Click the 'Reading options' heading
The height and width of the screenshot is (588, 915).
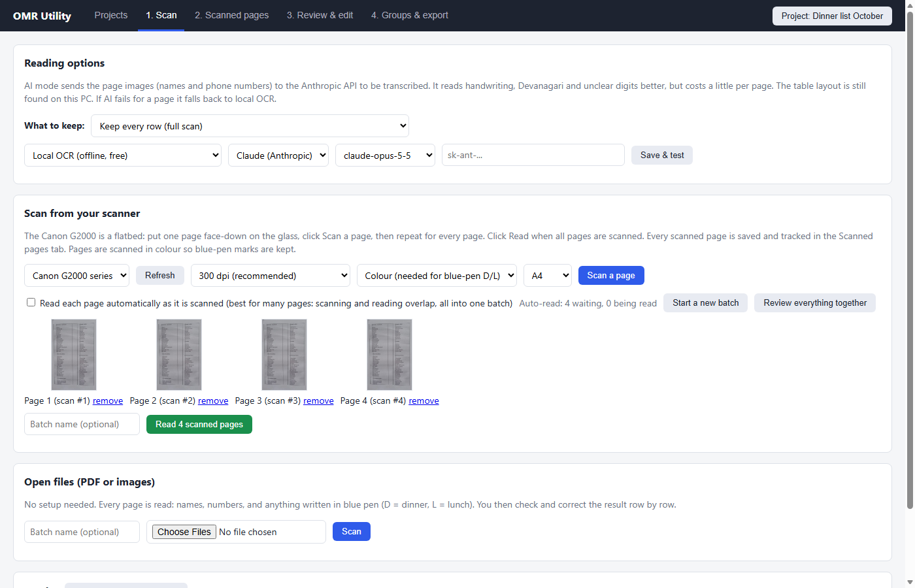point(65,63)
